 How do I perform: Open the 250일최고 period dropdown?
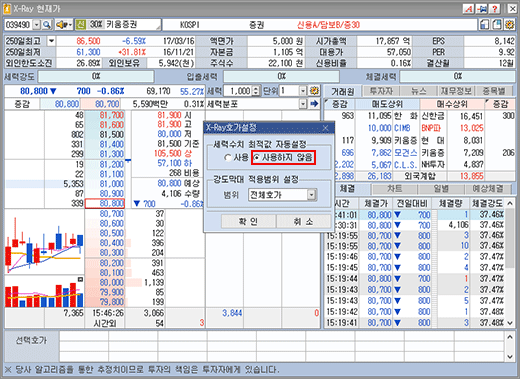[x=51, y=41]
